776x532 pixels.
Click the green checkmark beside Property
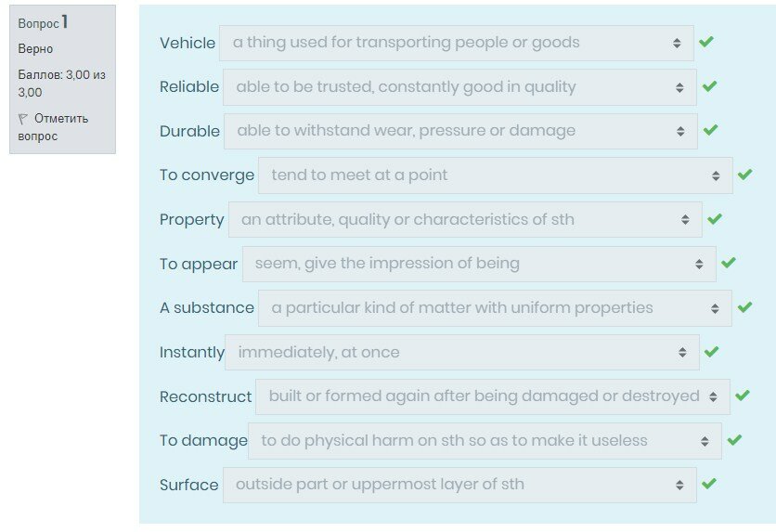[x=714, y=219]
